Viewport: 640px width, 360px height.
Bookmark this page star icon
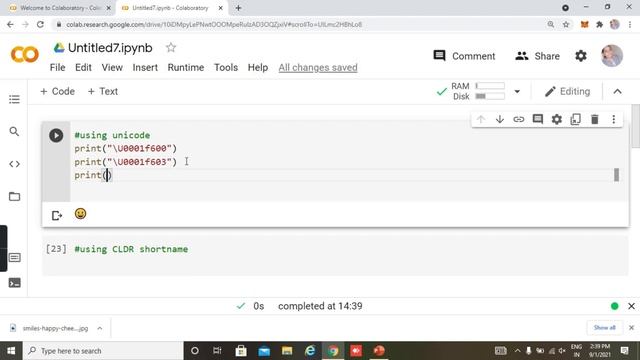[x=566, y=24]
